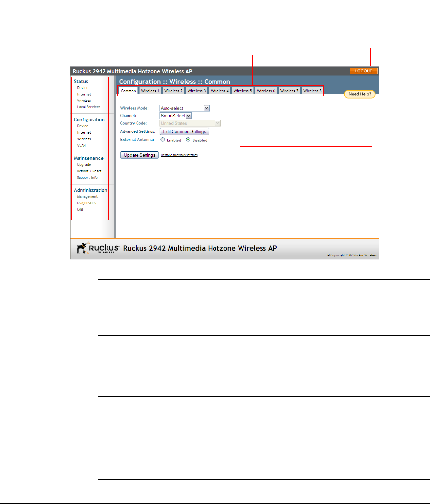Open the Channel SmartSelect dropdown
430x504 pixels.
click(175, 116)
